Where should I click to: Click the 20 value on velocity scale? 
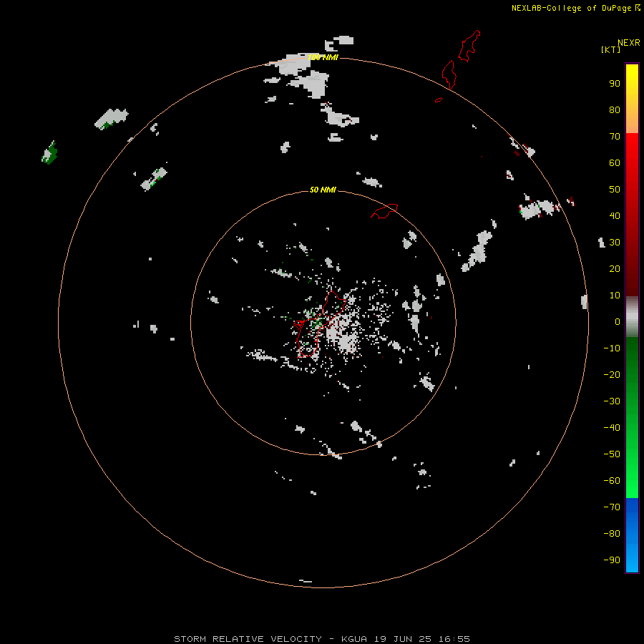click(615, 269)
